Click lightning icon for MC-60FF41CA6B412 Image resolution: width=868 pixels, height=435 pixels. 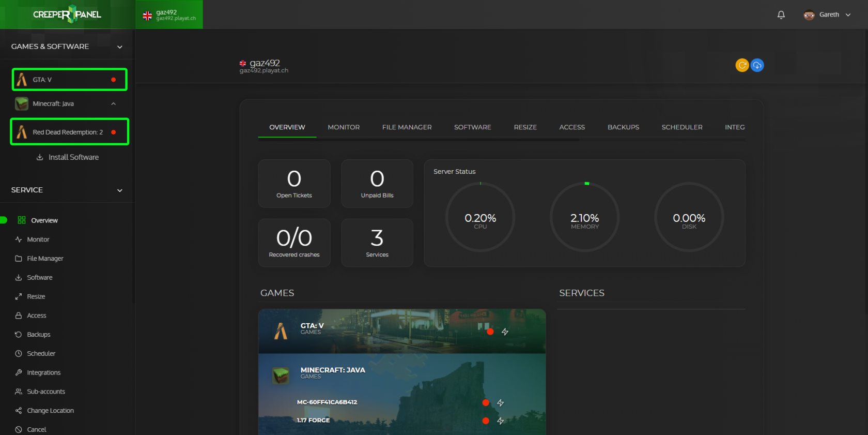[500, 402]
